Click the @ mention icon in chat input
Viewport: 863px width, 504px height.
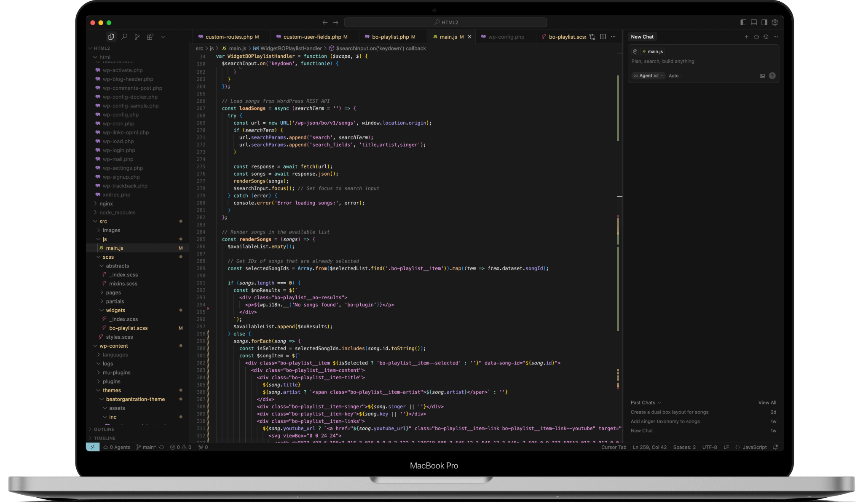click(635, 51)
